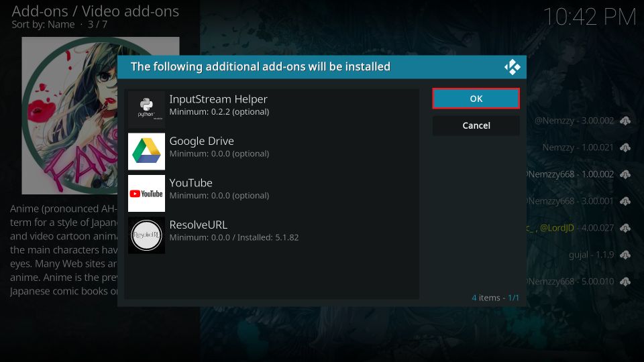Image resolution: width=644 pixels, height=362 pixels.
Task: Select the Google Drive icon
Action: point(146,152)
